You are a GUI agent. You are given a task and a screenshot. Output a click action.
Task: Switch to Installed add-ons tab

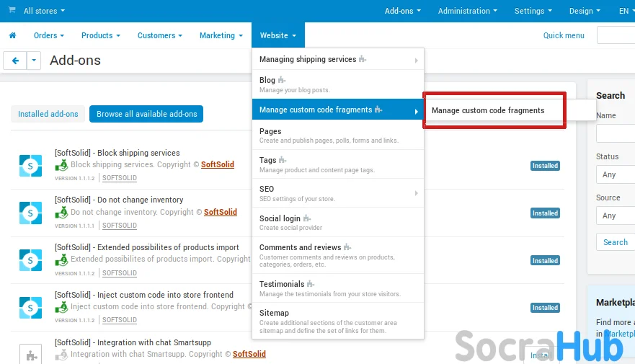tap(48, 114)
